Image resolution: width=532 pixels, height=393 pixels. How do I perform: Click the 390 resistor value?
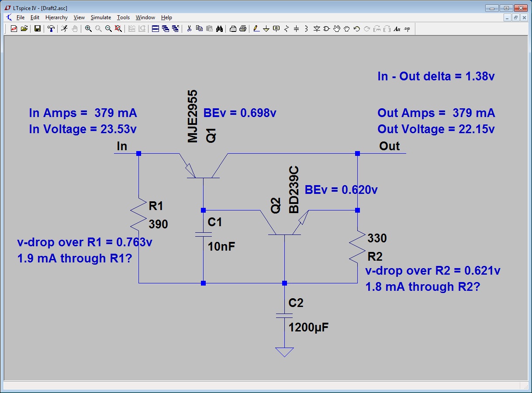click(x=158, y=224)
